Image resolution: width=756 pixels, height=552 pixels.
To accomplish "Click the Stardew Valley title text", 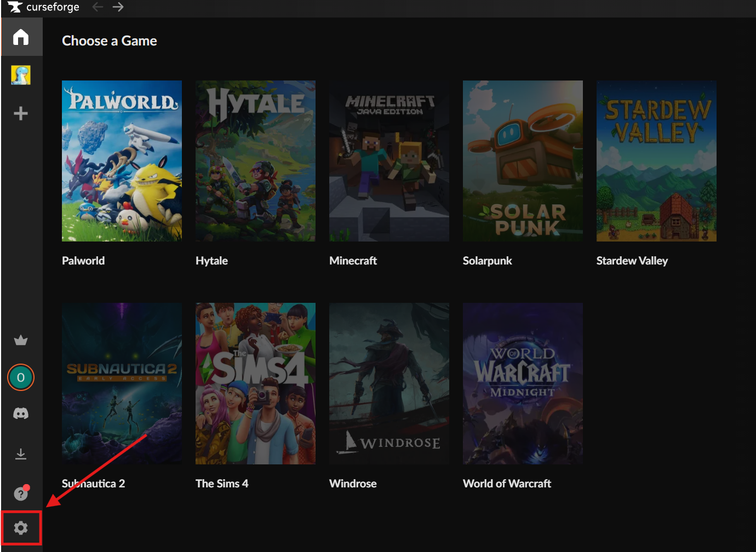I will [632, 261].
